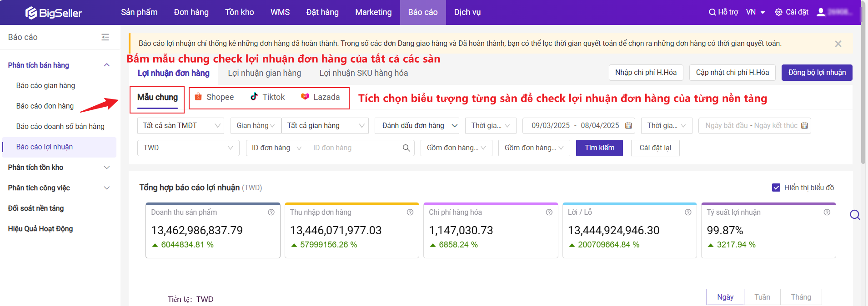This screenshot has width=868, height=306.
Task: Click the BigSeller logo icon
Action: click(x=31, y=13)
